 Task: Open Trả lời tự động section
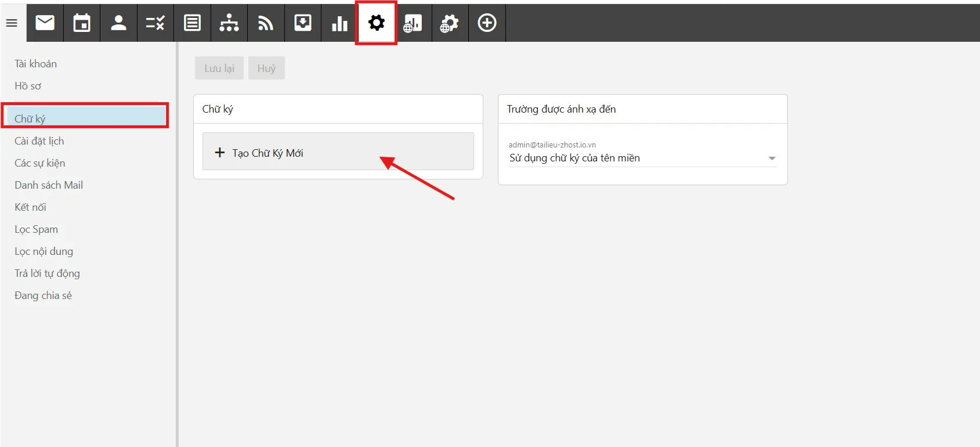click(48, 273)
